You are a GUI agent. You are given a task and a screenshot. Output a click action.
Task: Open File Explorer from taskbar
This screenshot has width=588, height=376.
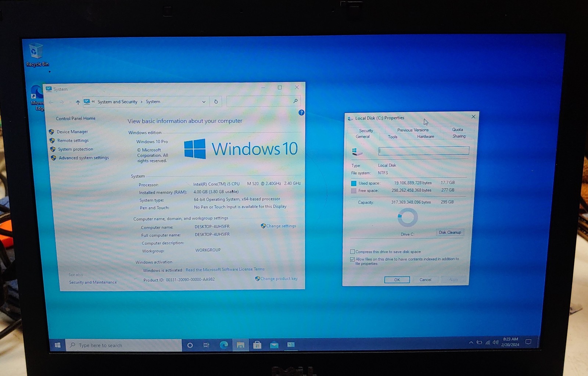tap(240, 345)
